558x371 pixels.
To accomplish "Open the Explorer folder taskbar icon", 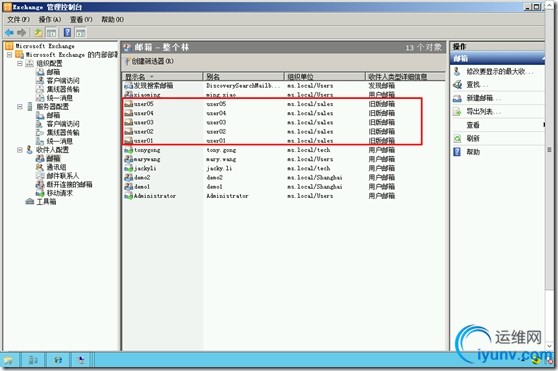I will coord(8,360).
